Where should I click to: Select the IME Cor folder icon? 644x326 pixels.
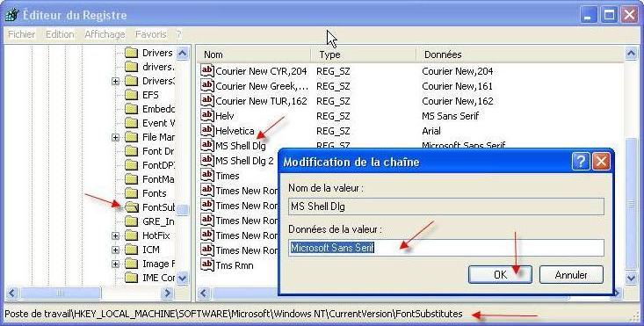(x=131, y=278)
